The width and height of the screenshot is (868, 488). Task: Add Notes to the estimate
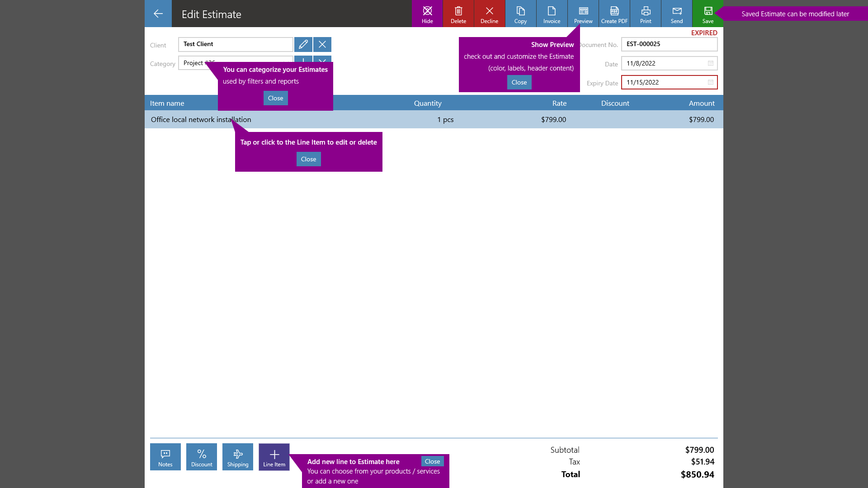coord(165,456)
